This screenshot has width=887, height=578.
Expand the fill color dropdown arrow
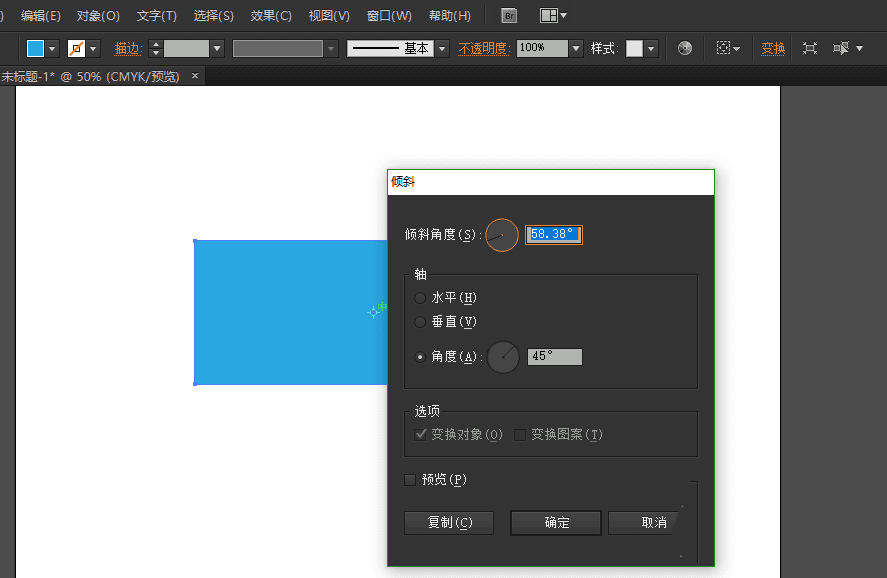point(52,49)
